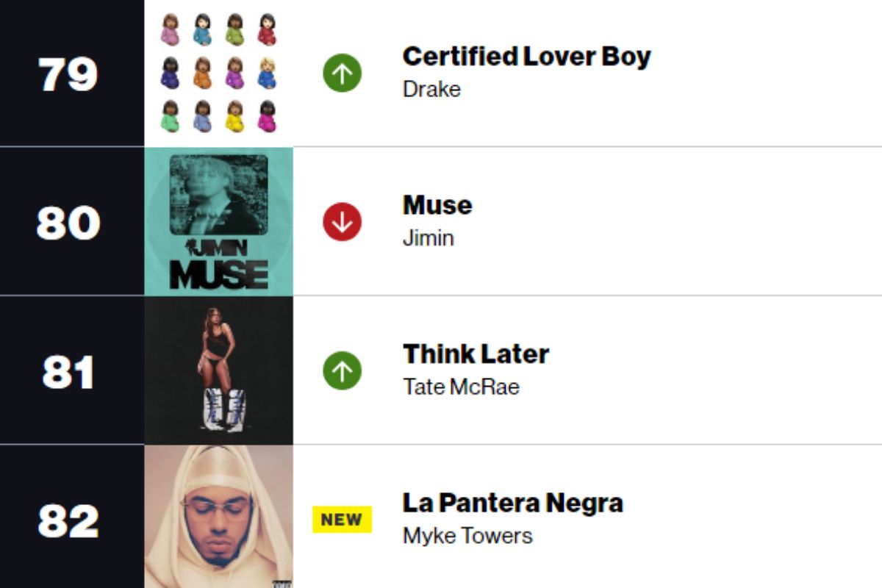This screenshot has width=882, height=588.
Task: Visit the Tate McRae artist link
Action: [x=461, y=387]
